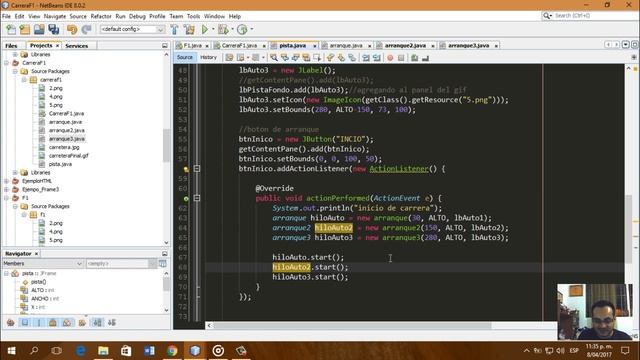This screenshot has width=640, height=360.
Task: Toggle Show Inherited Members in Navigator
Action: click(11, 323)
